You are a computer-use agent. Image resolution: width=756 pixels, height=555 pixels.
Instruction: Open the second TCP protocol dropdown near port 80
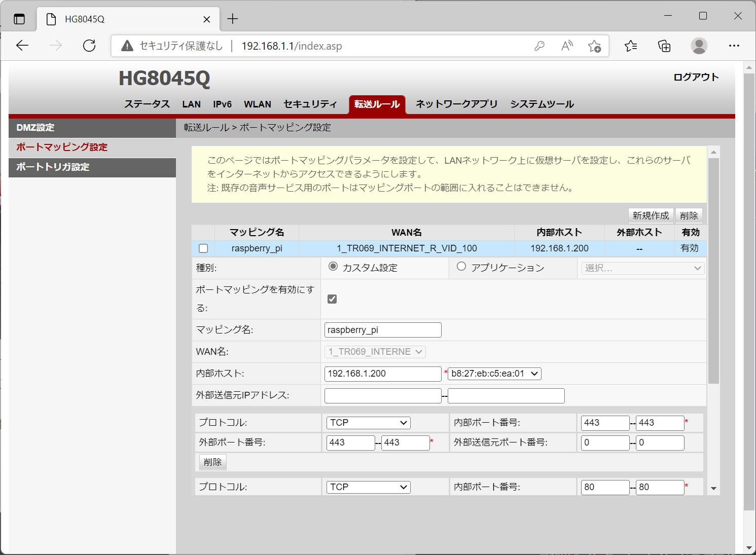369,487
